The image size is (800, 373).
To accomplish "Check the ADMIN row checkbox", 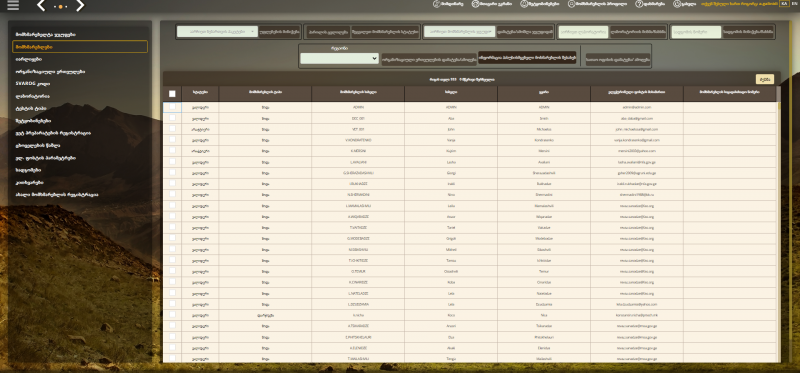I will pos(172,107).
